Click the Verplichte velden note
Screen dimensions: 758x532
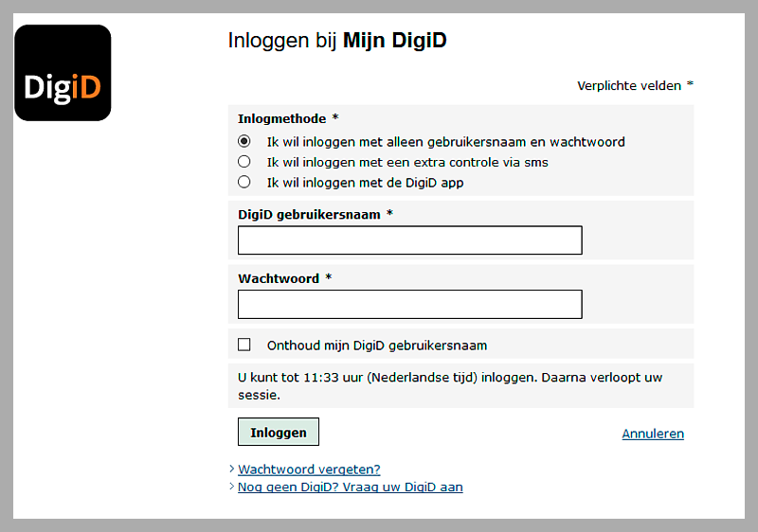(x=629, y=85)
